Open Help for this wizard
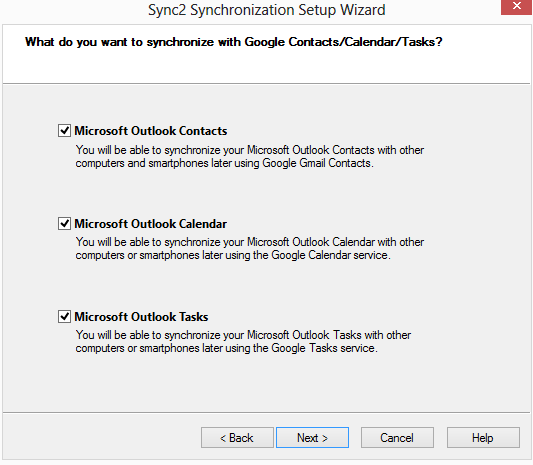This screenshot has height=465, width=533. [483, 437]
